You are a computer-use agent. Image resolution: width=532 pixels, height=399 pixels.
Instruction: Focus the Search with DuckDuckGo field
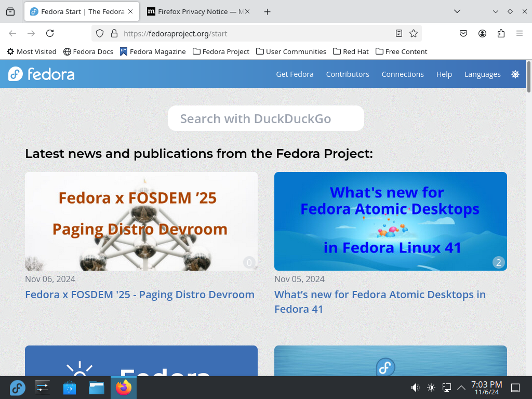[265, 118]
